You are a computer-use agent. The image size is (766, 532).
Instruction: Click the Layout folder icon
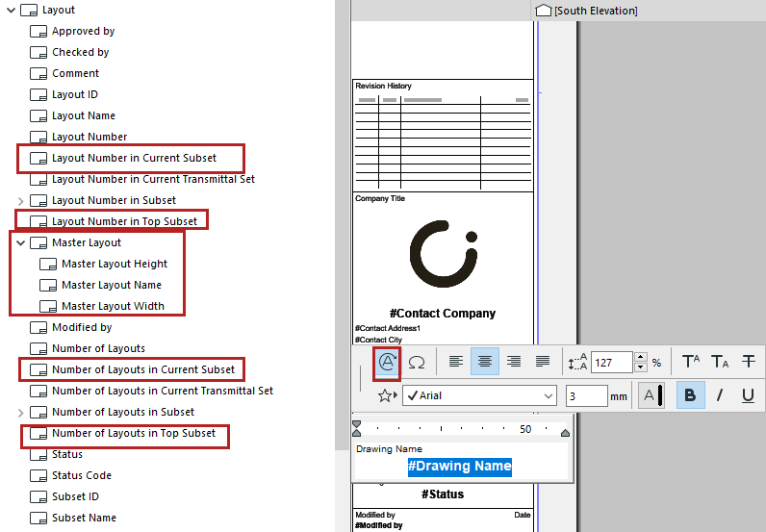(x=29, y=11)
